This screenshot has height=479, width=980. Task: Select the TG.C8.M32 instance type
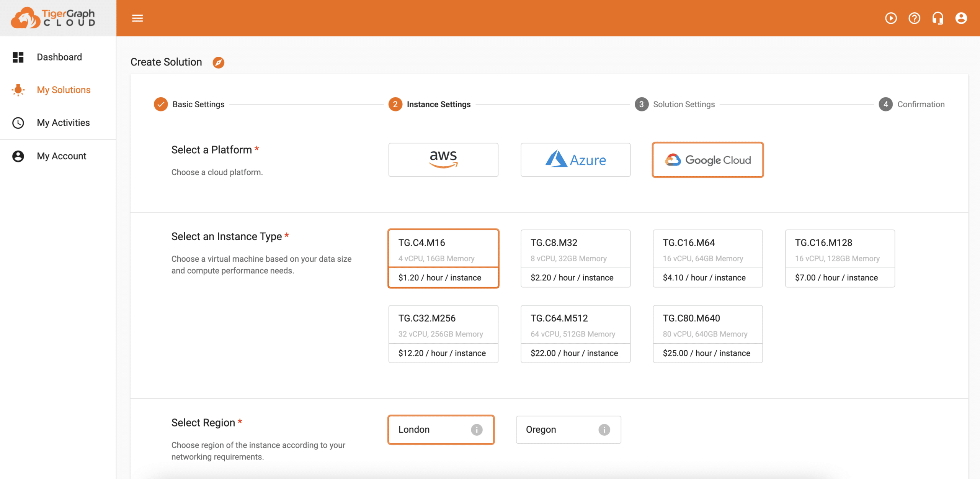coord(575,259)
